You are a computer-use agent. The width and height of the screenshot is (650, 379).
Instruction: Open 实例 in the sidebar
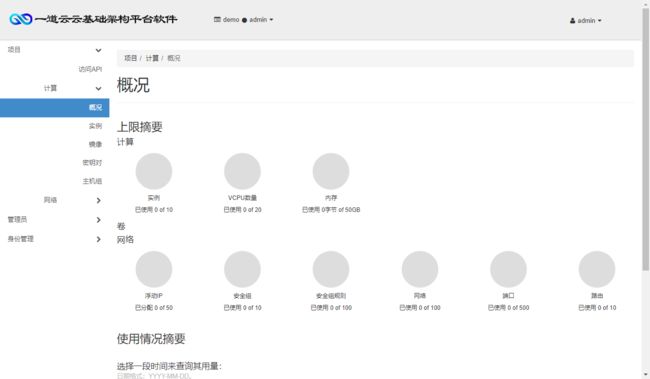95,126
